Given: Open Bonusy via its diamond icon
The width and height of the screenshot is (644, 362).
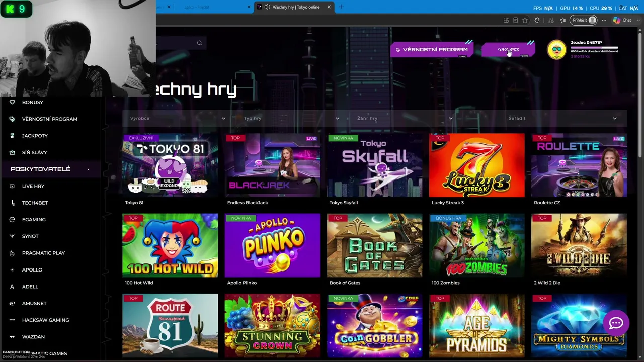Looking at the screenshot, I should pos(12,102).
